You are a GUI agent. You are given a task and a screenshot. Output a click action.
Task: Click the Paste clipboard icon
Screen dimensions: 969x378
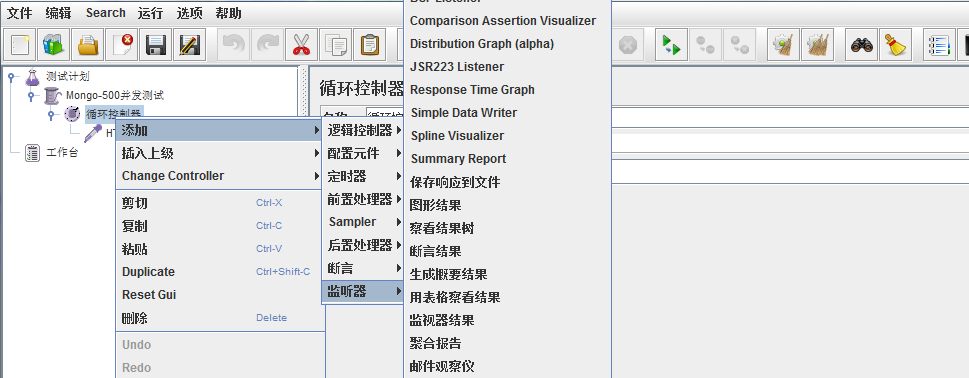[370, 44]
